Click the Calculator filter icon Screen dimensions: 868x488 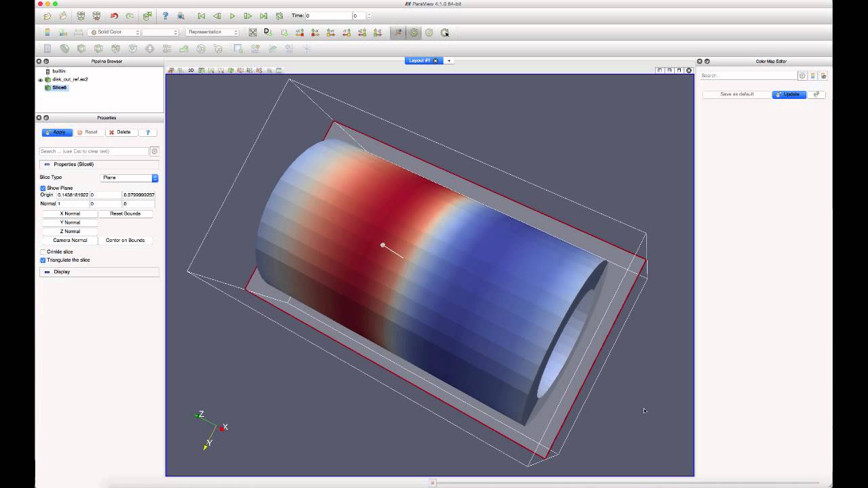tap(47, 49)
